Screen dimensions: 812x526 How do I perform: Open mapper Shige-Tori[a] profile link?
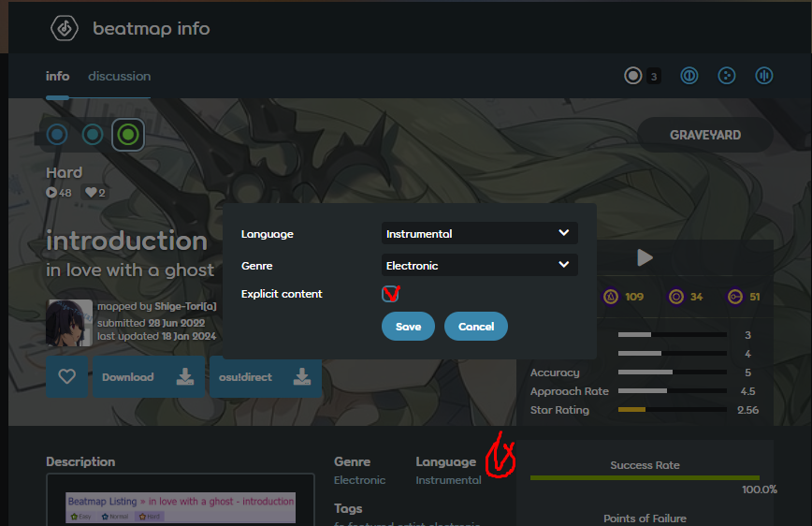(185, 306)
